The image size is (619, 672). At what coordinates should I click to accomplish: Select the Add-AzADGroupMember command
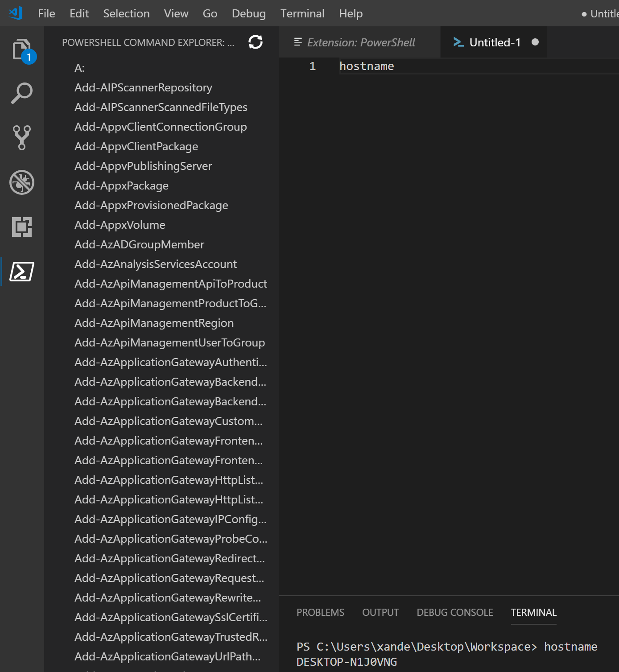(x=139, y=244)
